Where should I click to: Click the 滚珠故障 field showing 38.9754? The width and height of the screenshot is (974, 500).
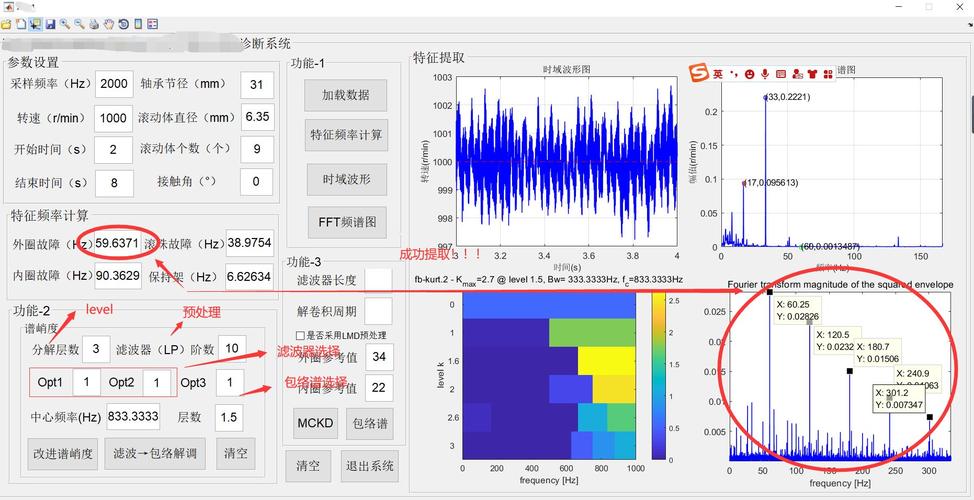[x=250, y=243]
